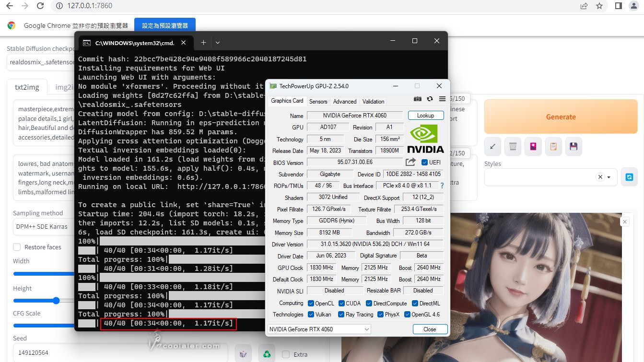Viewport: 644px width, 362px height.
Task: Toggle the Vulkan checkbox
Action: point(311,315)
